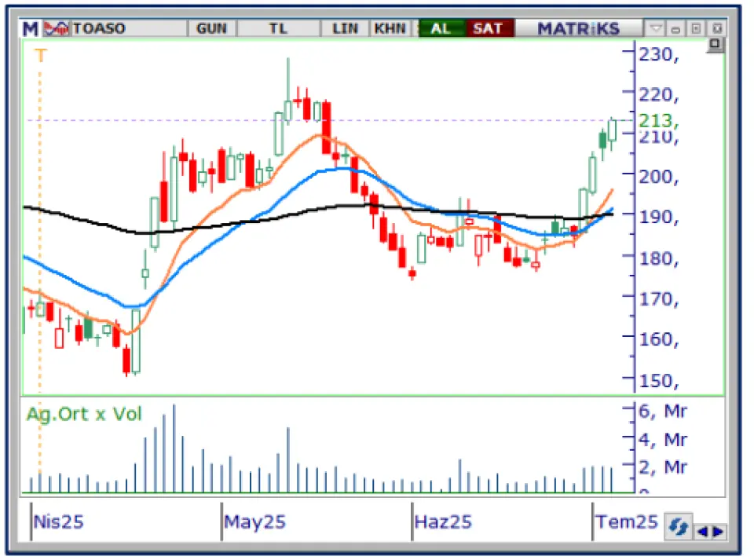
Task: Close the TOASO chart window
Action: (716, 29)
